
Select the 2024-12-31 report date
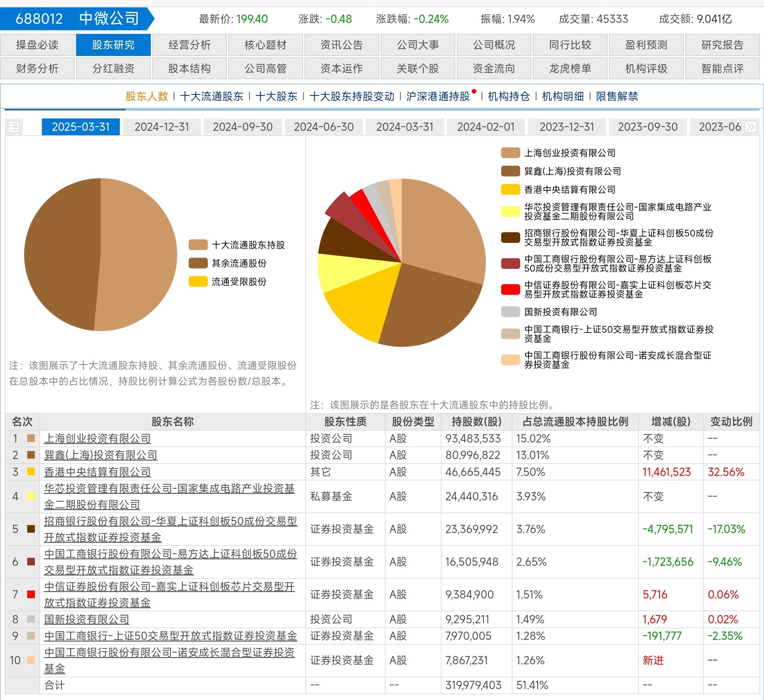(x=162, y=127)
